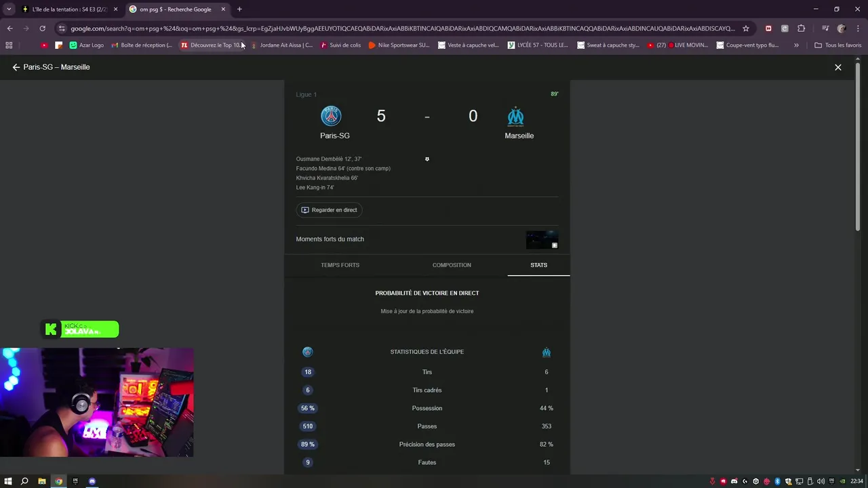Image resolution: width=868 pixels, height=488 pixels.
Task: Open the Azar Logo bookmark
Action: (x=87, y=45)
